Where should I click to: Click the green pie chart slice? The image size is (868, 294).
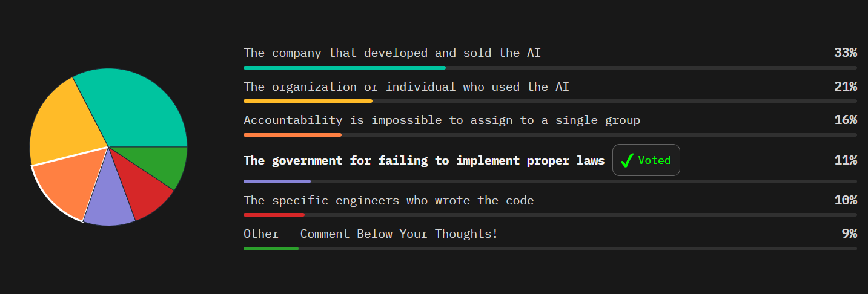click(x=168, y=163)
